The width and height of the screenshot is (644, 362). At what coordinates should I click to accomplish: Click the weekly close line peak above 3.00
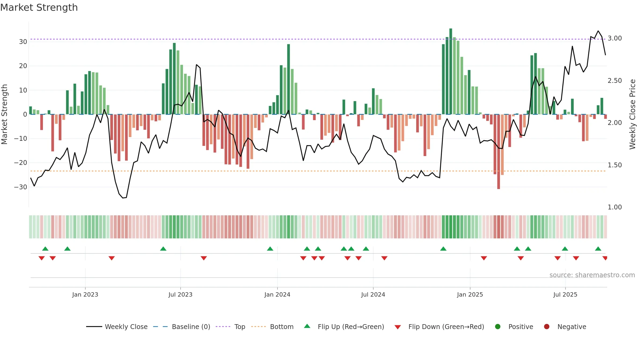(598, 31)
